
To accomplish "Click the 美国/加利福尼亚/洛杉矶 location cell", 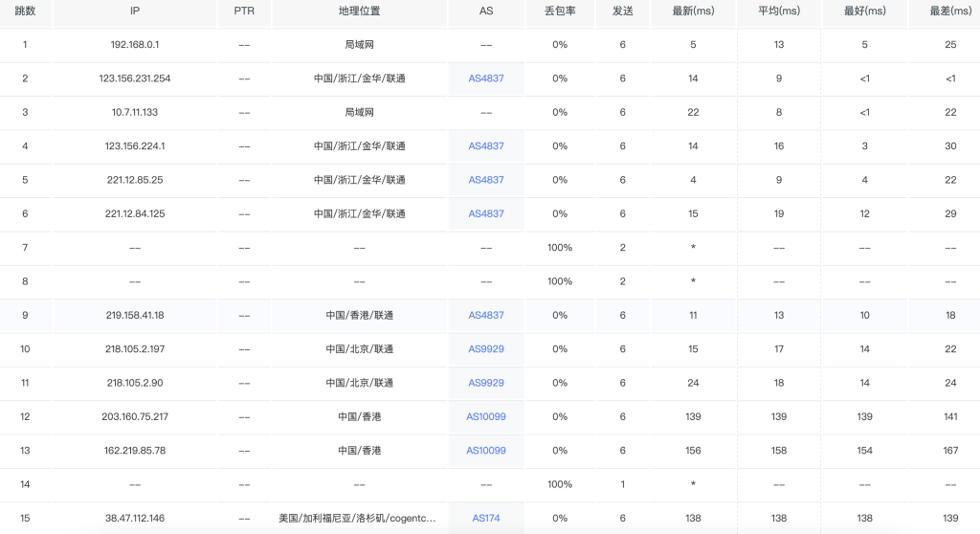I will pos(357,518).
